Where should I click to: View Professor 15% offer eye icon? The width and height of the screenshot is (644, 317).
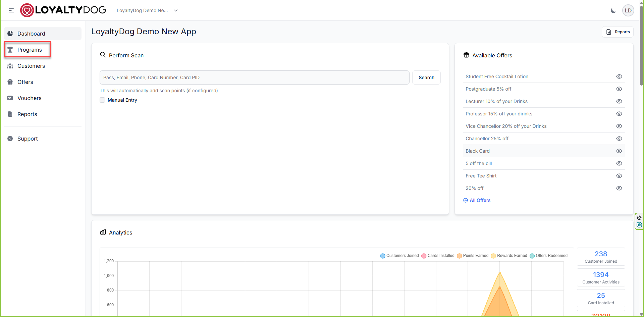(x=619, y=114)
